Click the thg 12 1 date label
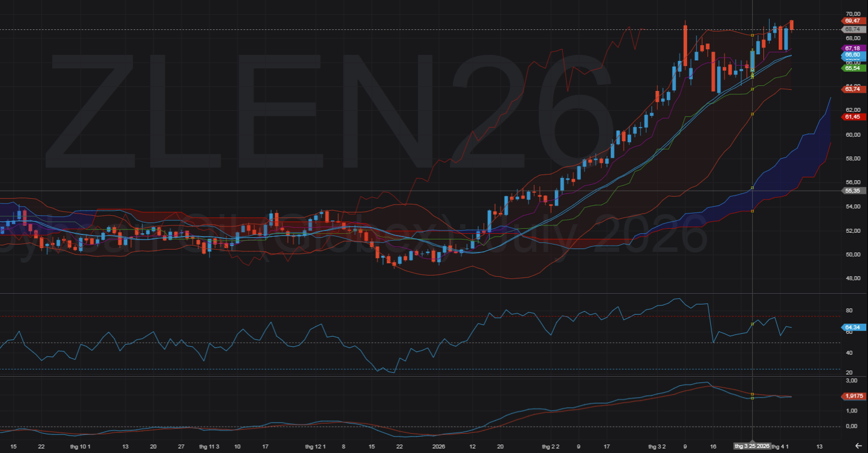The image size is (868, 453). tap(315, 446)
